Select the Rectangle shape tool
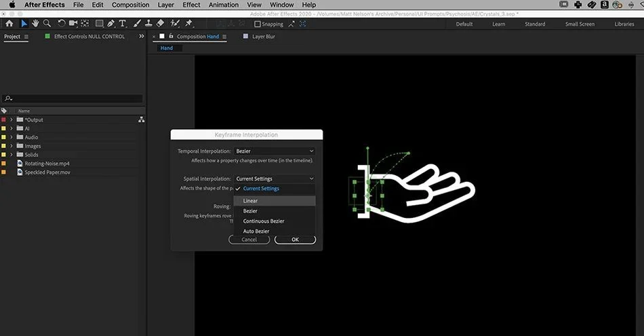The height and width of the screenshot is (336, 644). point(99,24)
